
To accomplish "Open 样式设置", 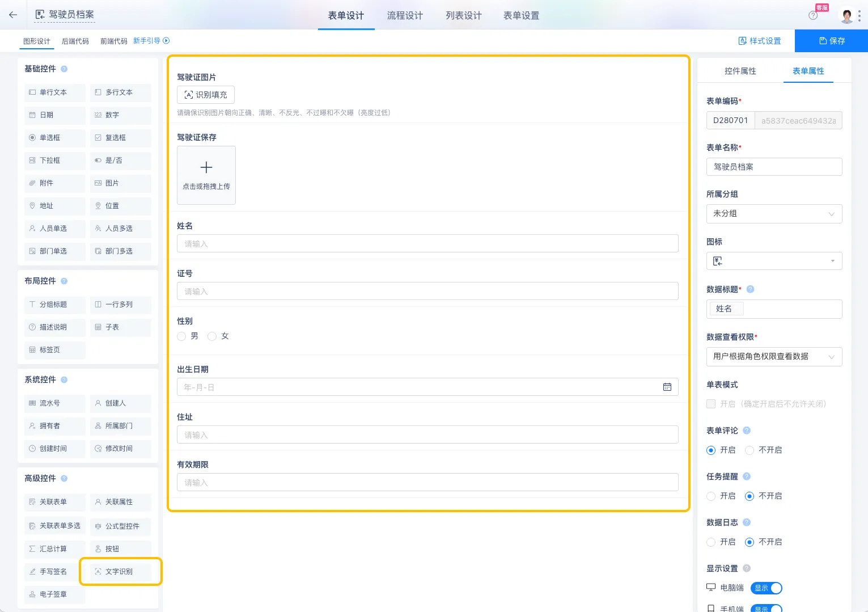I will (760, 41).
